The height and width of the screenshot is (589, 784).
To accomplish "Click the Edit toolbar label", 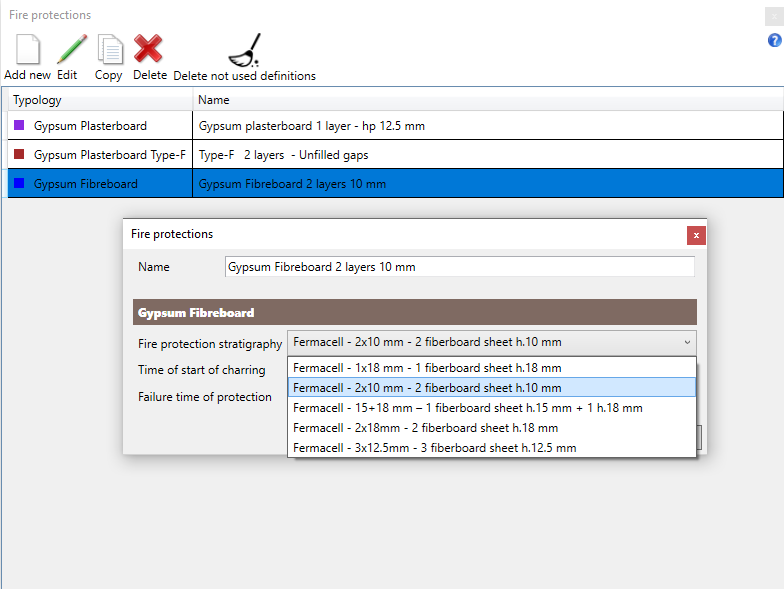I will (67, 75).
